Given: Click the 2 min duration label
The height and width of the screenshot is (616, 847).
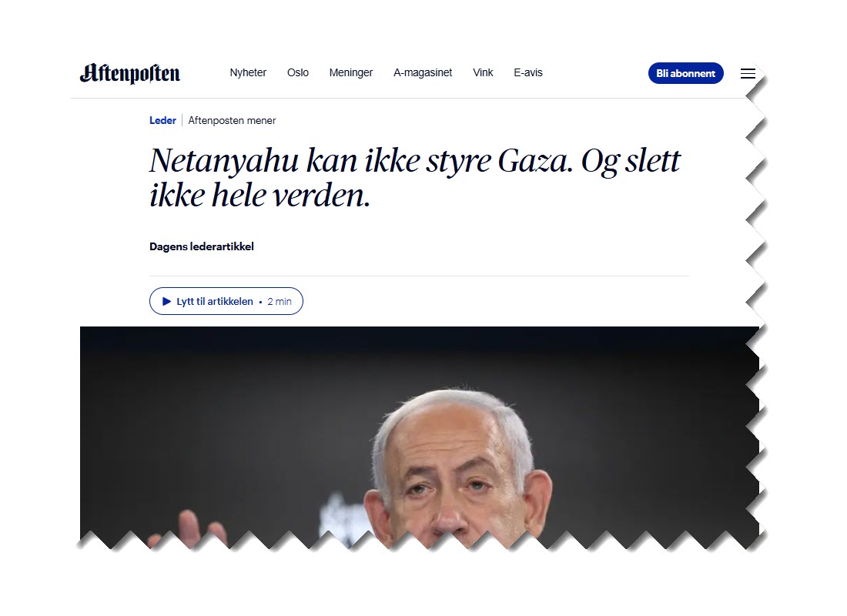Looking at the screenshot, I should tap(280, 302).
